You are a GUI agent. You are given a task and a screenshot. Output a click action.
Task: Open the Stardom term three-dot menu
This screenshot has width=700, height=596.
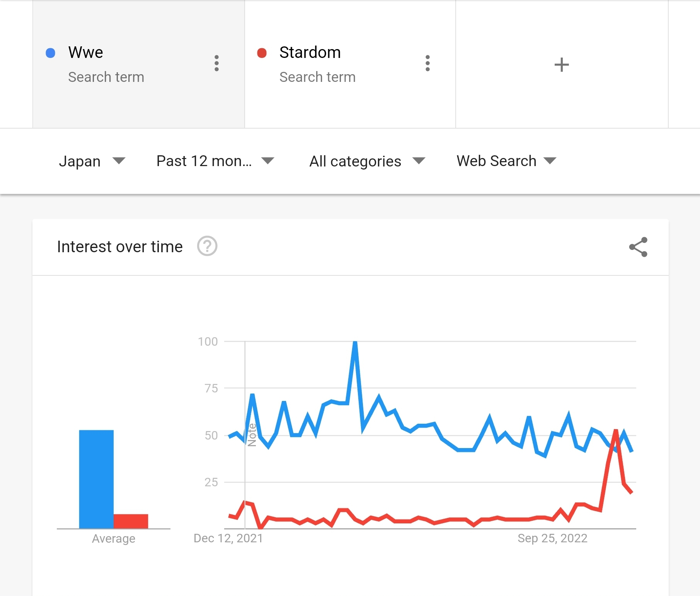coord(427,63)
